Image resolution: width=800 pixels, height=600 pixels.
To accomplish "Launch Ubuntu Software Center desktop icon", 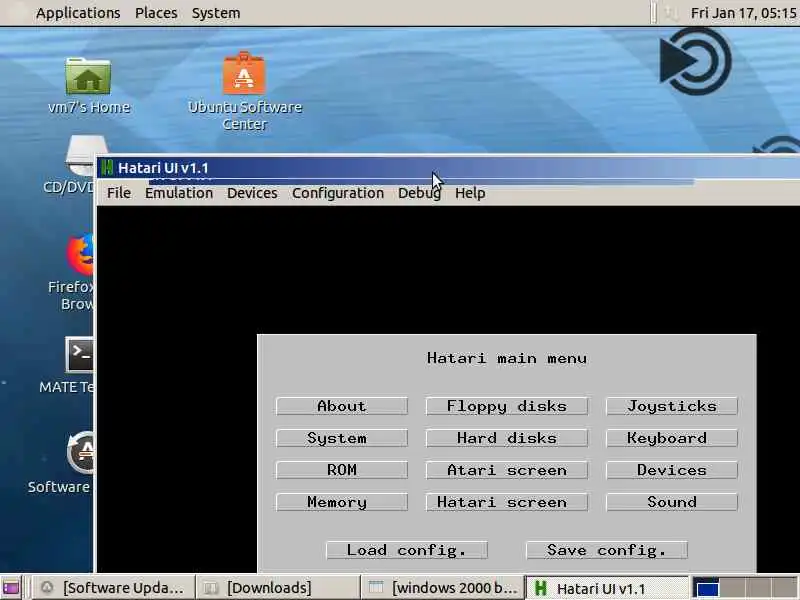I will tap(244, 74).
